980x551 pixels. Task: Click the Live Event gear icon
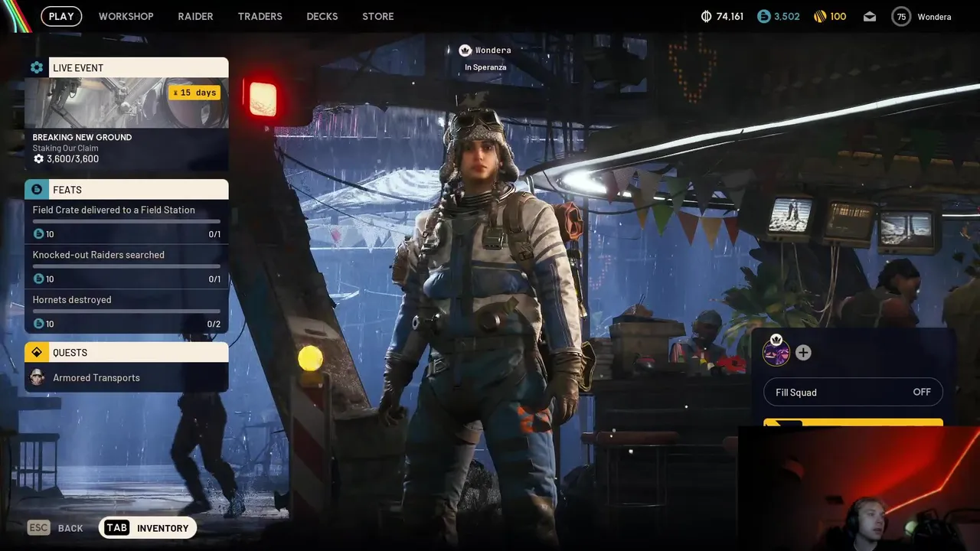37,67
